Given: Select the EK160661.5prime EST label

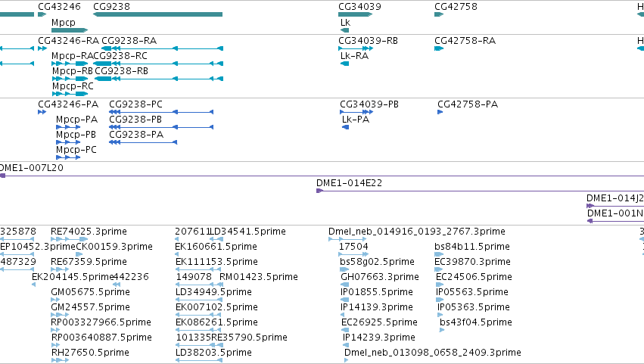Looking at the screenshot, I should pos(216,247).
